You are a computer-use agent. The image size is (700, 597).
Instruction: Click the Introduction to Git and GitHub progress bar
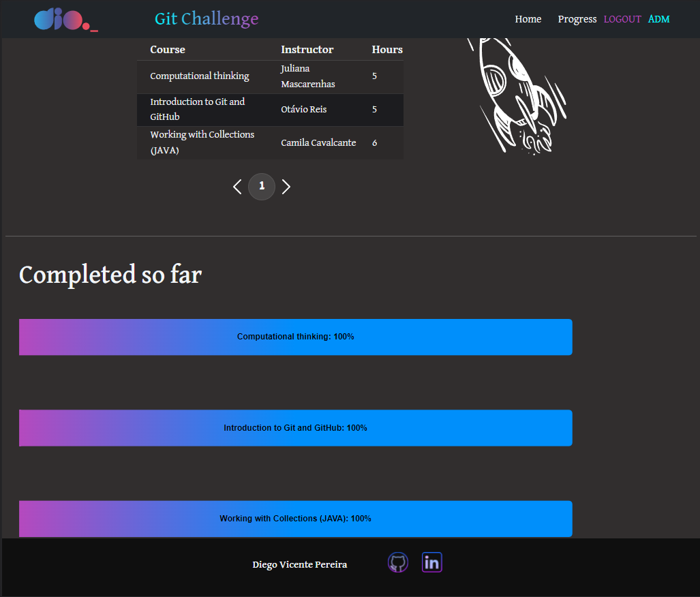point(296,428)
